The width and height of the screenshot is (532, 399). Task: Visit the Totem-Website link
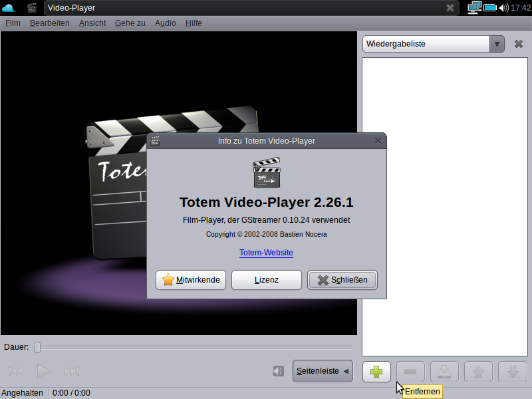click(x=266, y=253)
